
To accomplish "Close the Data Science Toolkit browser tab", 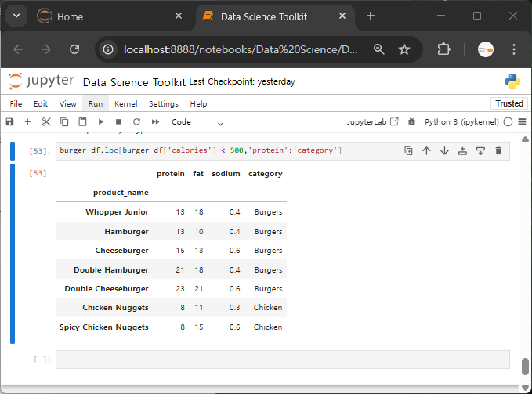I will pos(342,16).
